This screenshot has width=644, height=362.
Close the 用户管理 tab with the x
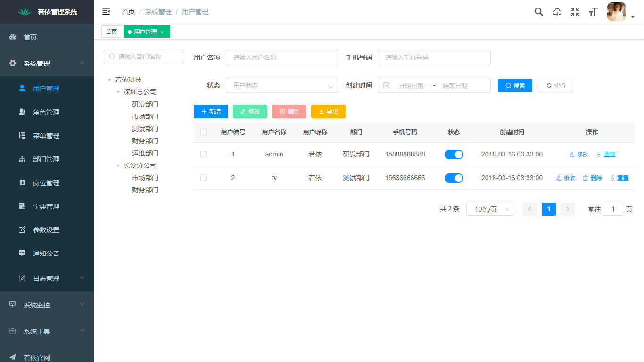coord(162,32)
